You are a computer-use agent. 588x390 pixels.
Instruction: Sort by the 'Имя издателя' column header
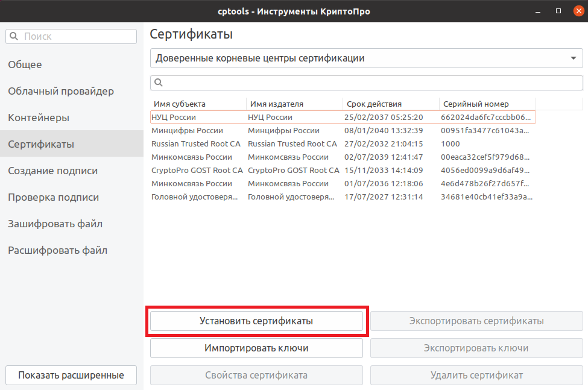click(x=295, y=104)
